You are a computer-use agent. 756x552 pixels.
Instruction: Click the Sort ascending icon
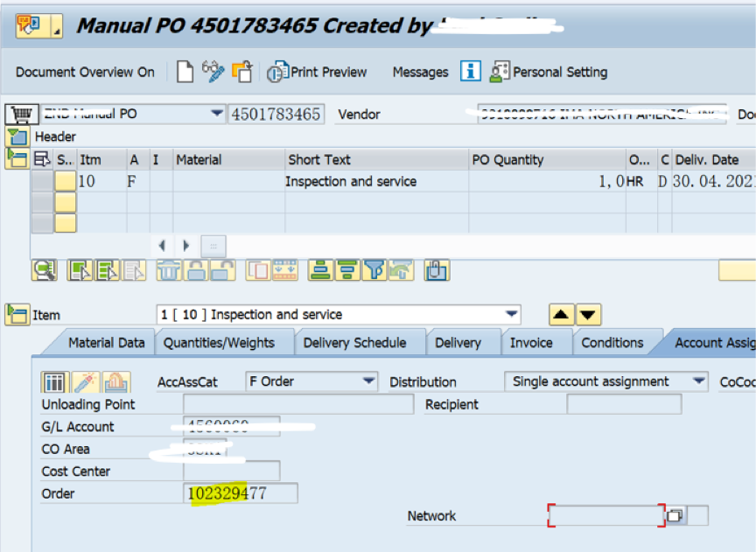[x=320, y=270]
